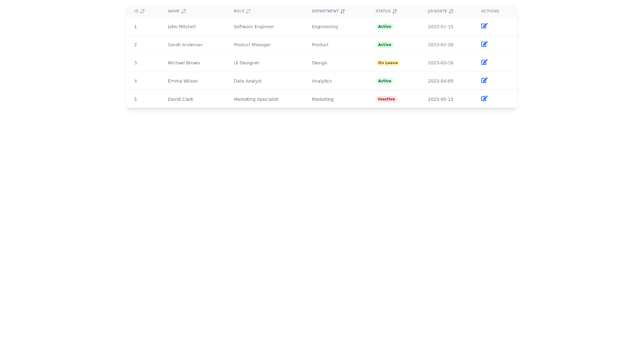Click the edit icon for John Mitchell
The image size is (644, 338).
(x=484, y=26)
